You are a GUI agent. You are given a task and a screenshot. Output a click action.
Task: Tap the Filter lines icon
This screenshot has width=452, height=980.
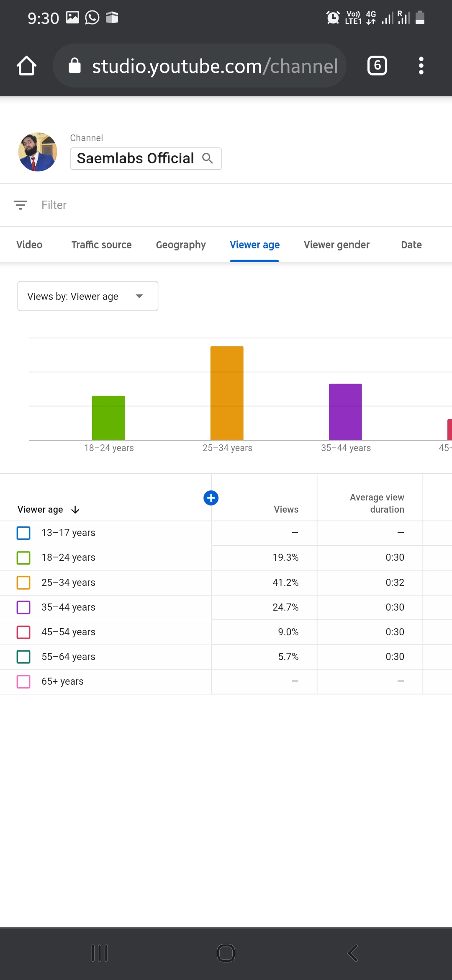click(x=21, y=205)
